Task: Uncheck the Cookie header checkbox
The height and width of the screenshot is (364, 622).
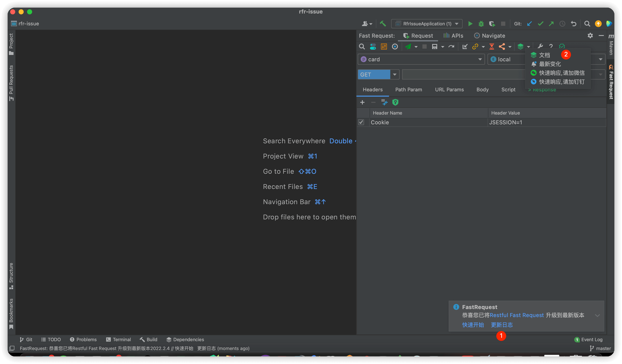Action: [x=361, y=122]
